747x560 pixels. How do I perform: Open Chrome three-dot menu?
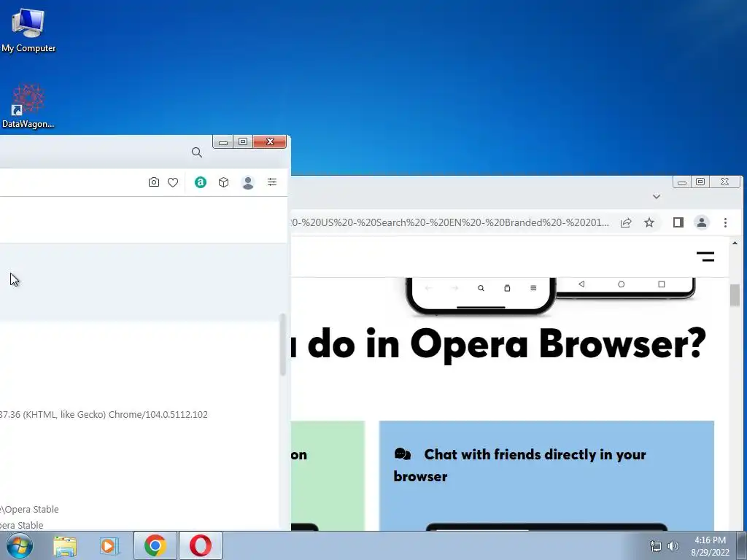pyautogui.click(x=725, y=222)
